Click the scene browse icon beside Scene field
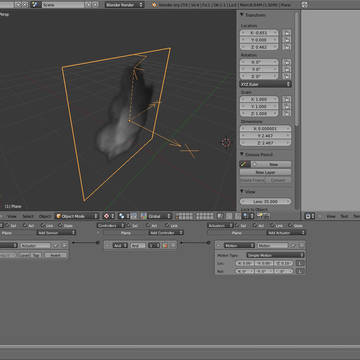360x360 pixels. [x=36, y=5]
